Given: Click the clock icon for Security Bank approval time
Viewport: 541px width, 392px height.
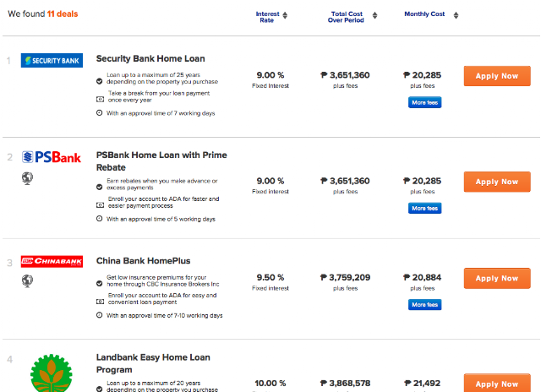Looking at the screenshot, I should [x=100, y=112].
